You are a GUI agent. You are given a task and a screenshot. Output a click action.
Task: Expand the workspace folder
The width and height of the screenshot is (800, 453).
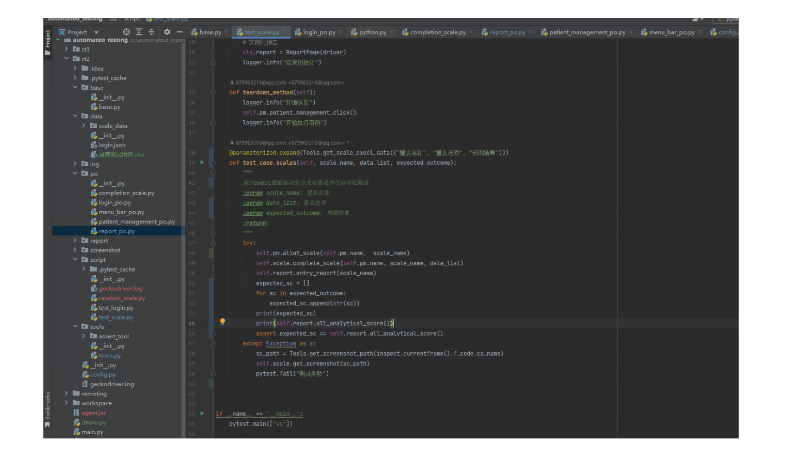[66, 403]
